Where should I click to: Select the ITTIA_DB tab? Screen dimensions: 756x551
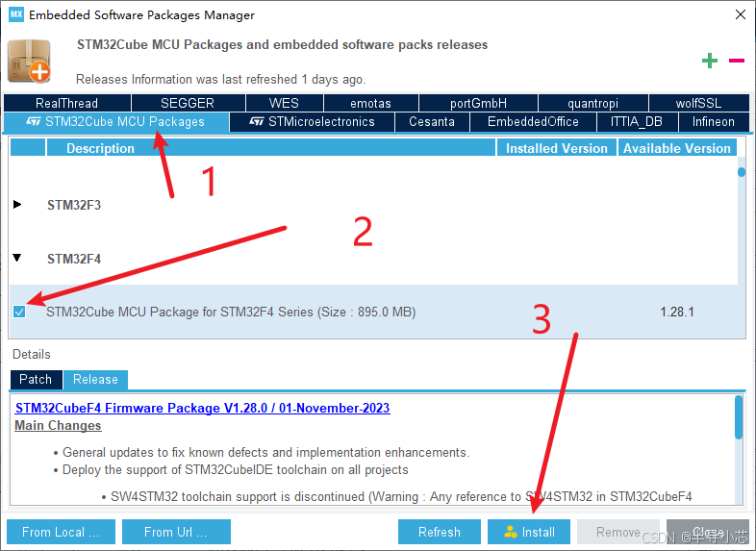[x=637, y=122]
